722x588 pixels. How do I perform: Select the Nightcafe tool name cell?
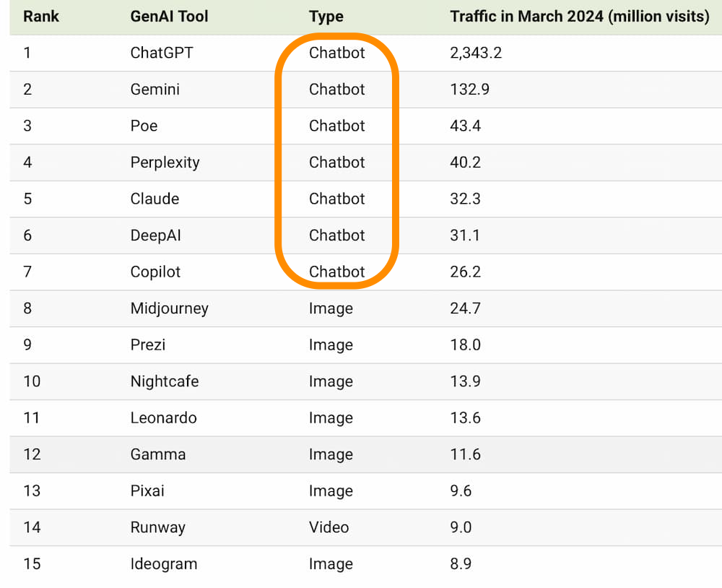pos(165,381)
